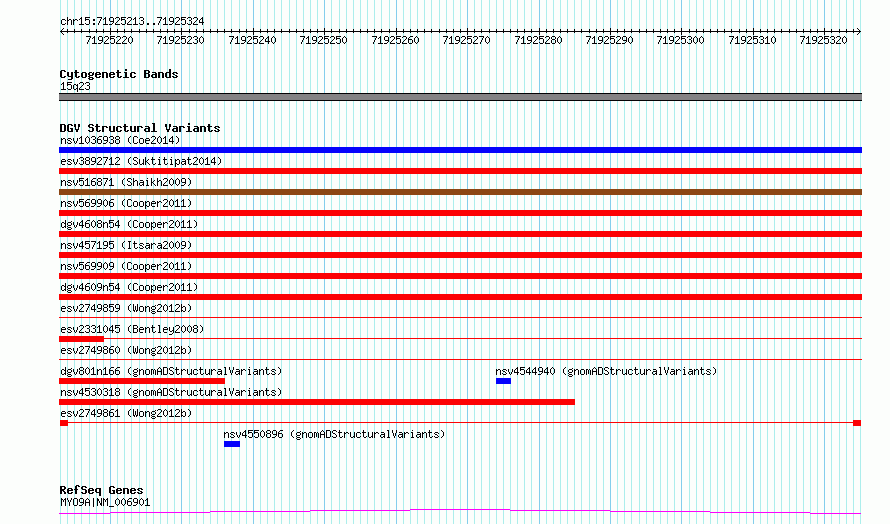The width and height of the screenshot is (890, 524).
Task: Select the red nsv569906 variant bar
Action: [x=460, y=213]
